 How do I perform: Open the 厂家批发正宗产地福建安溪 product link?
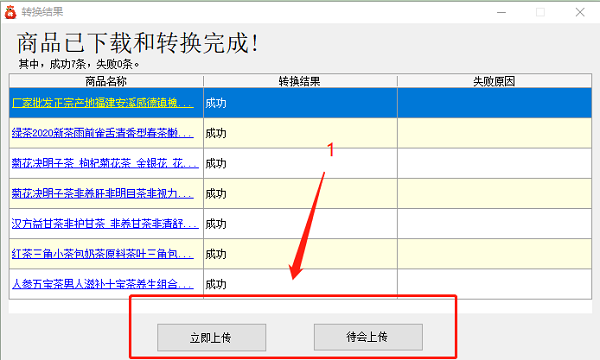coord(103,103)
